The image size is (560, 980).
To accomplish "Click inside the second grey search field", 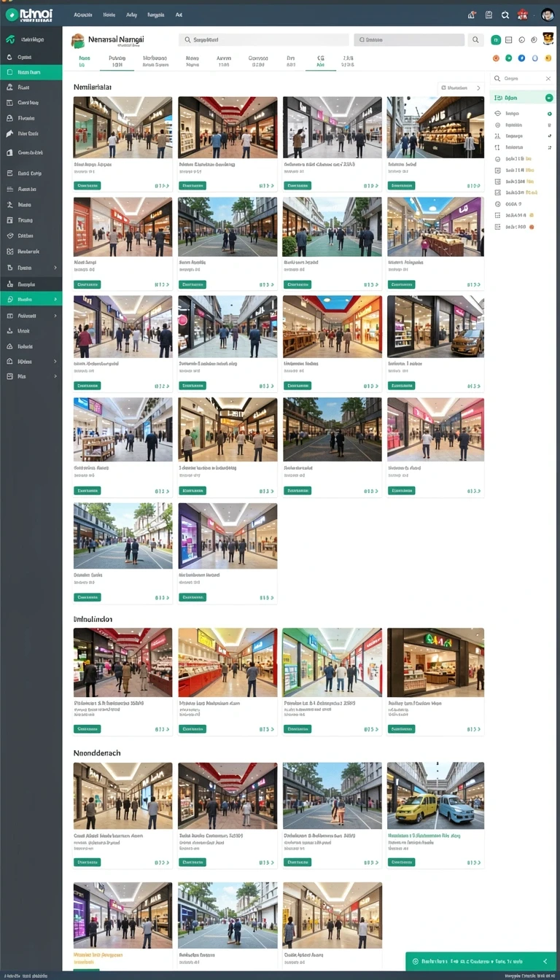I will click(409, 40).
